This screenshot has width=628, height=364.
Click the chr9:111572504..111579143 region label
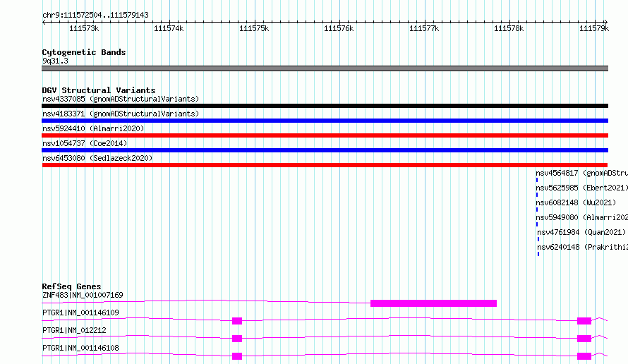coord(95,15)
